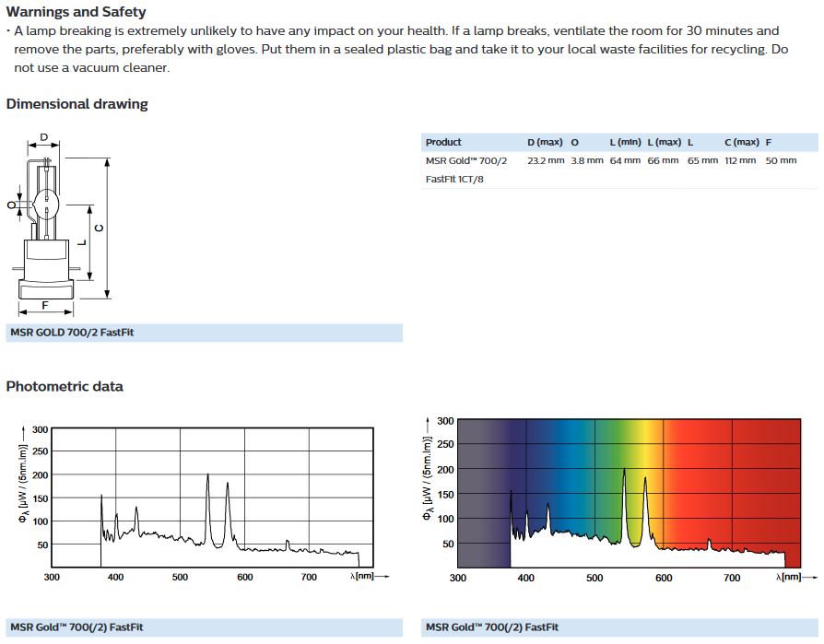The width and height of the screenshot is (824, 644).
Task: Click the 'Warnings and Safety' heading
Action: [77, 12]
